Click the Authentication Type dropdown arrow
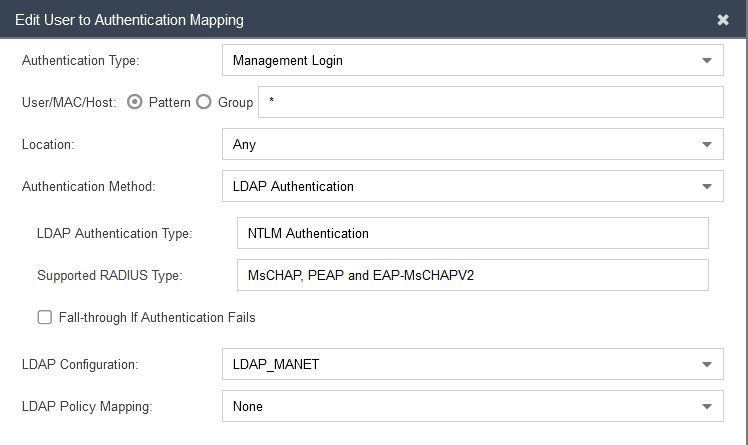Viewport: 748px width, 445px height. 707,60
